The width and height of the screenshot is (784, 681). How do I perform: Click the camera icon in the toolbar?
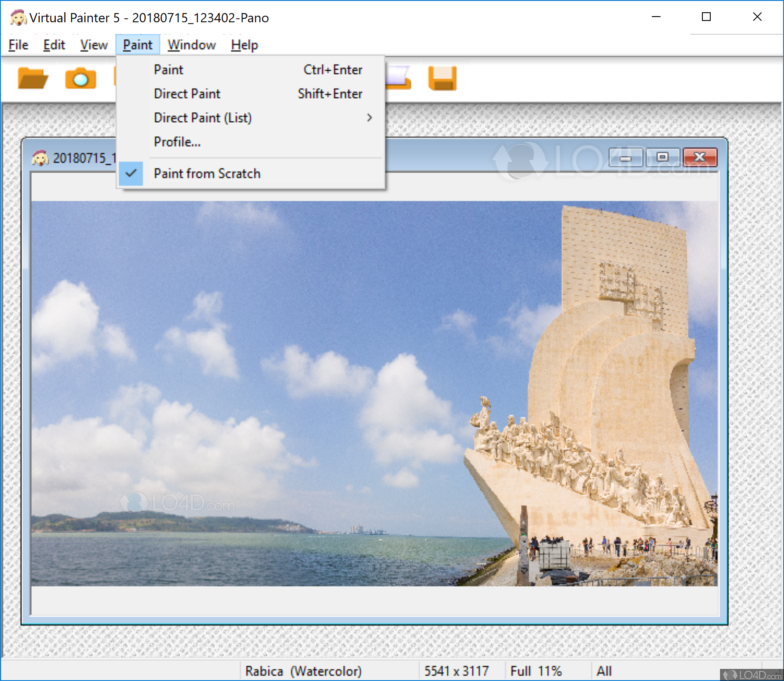80,79
